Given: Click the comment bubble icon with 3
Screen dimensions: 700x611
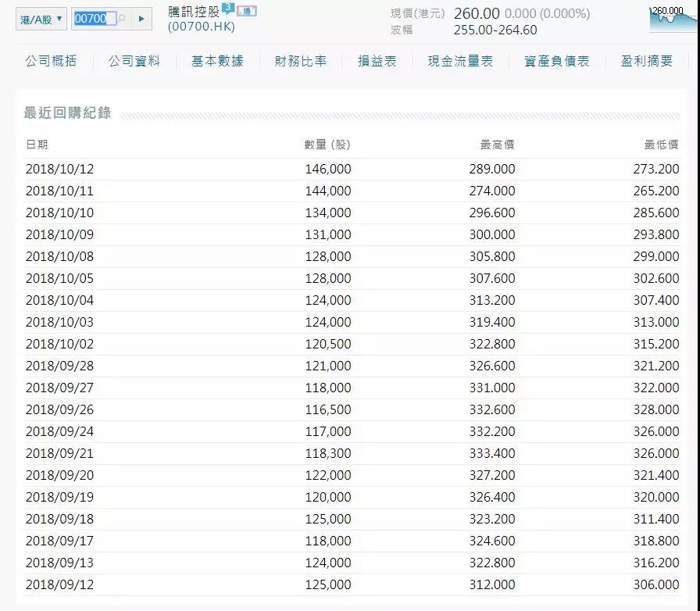Looking at the screenshot, I should (227, 9).
